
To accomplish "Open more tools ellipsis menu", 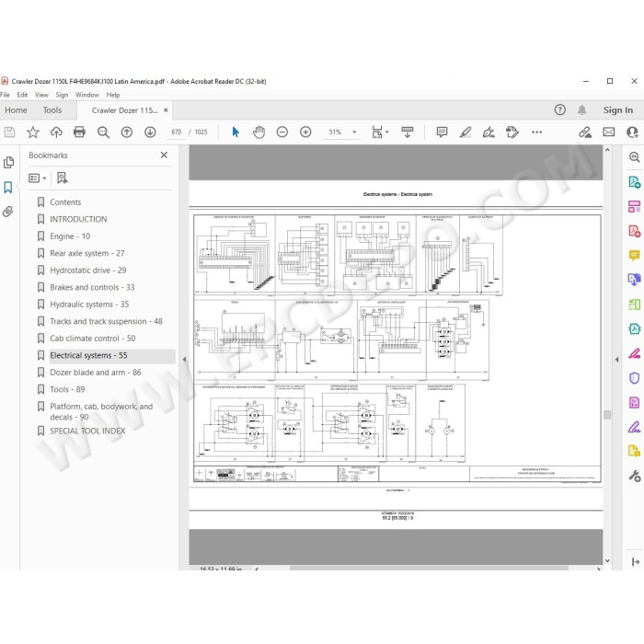I will pyautogui.click(x=536, y=132).
